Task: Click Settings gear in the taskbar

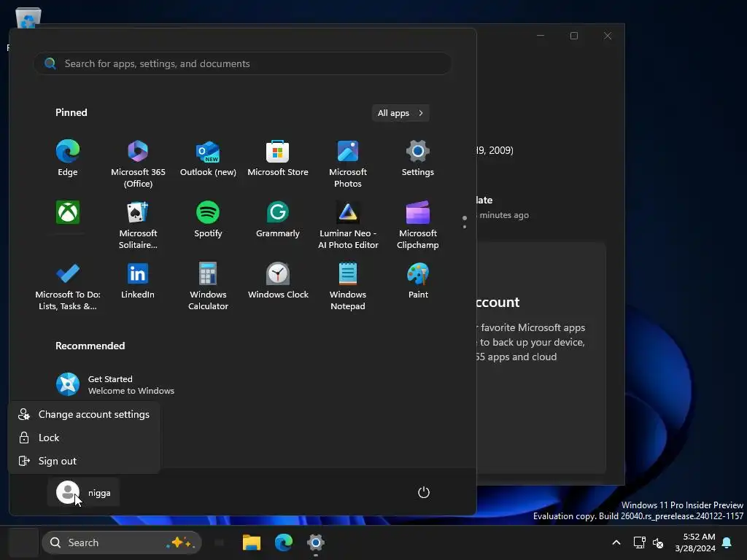Action: (x=315, y=542)
